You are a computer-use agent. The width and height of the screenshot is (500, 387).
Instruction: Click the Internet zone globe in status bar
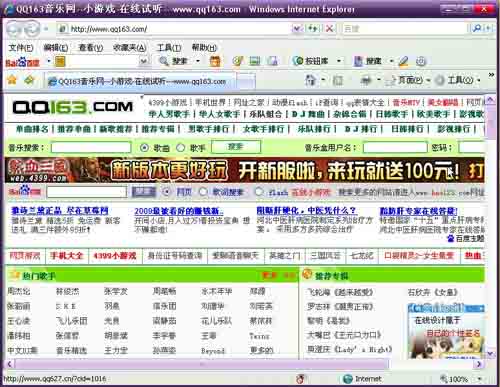(348, 379)
